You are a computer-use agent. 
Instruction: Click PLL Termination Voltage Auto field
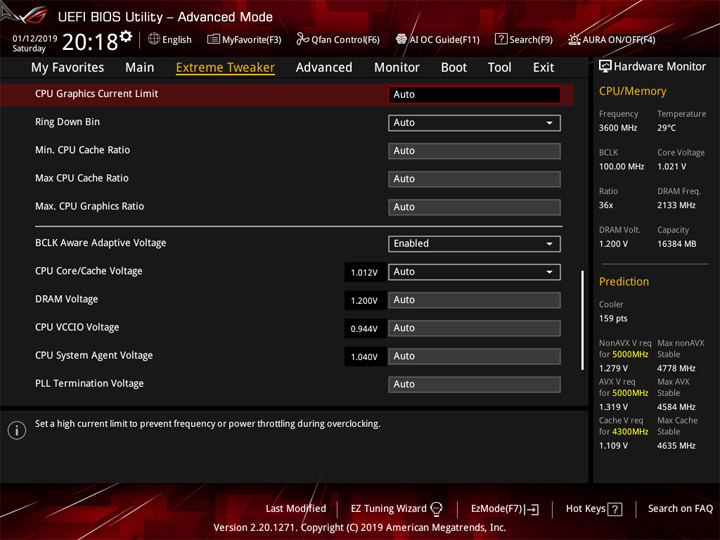(x=474, y=384)
